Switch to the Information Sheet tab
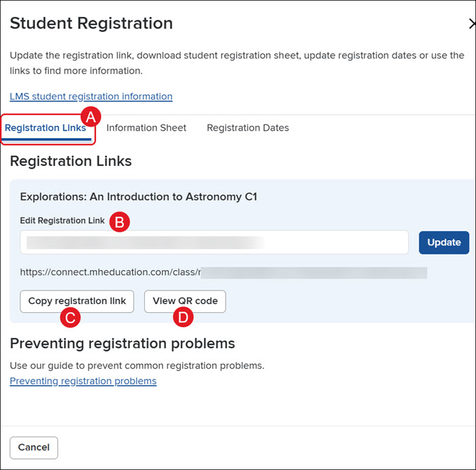The height and width of the screenshot is (470, 476). click(146, 128)
